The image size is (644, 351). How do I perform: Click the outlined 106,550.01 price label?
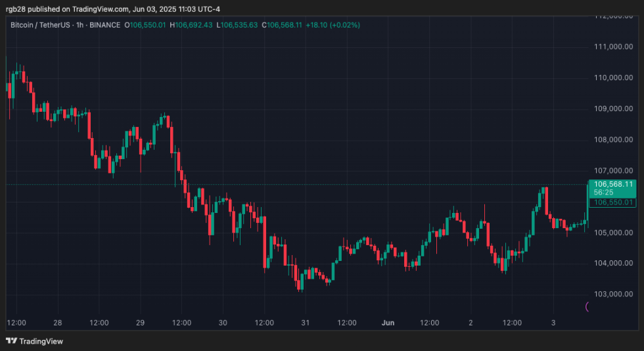(612, 202)
